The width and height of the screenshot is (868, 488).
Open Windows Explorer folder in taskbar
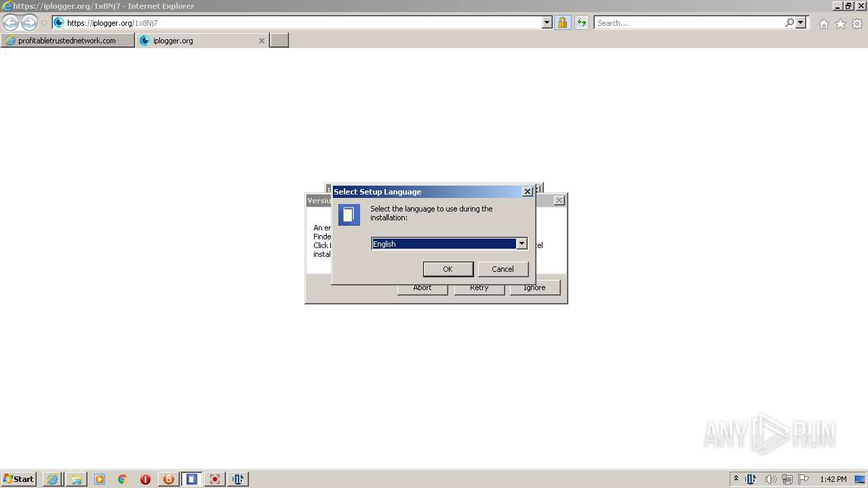(x=77, y=479)
